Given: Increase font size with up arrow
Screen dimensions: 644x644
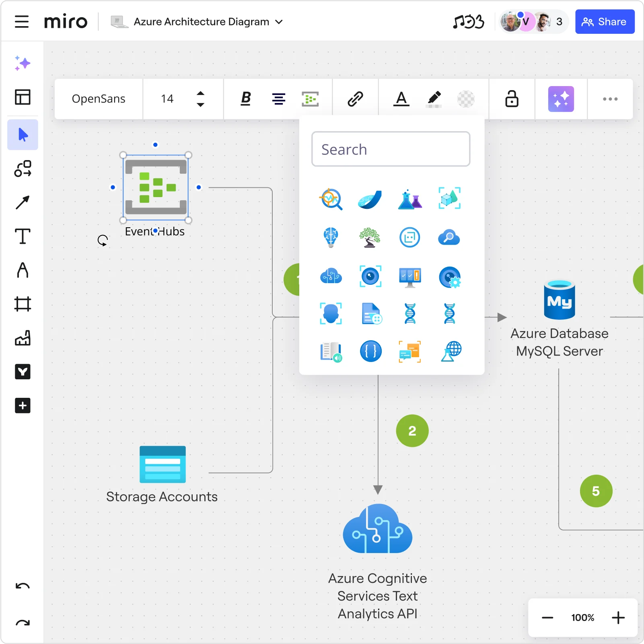Looking at the screenshot, I should 200,93.
